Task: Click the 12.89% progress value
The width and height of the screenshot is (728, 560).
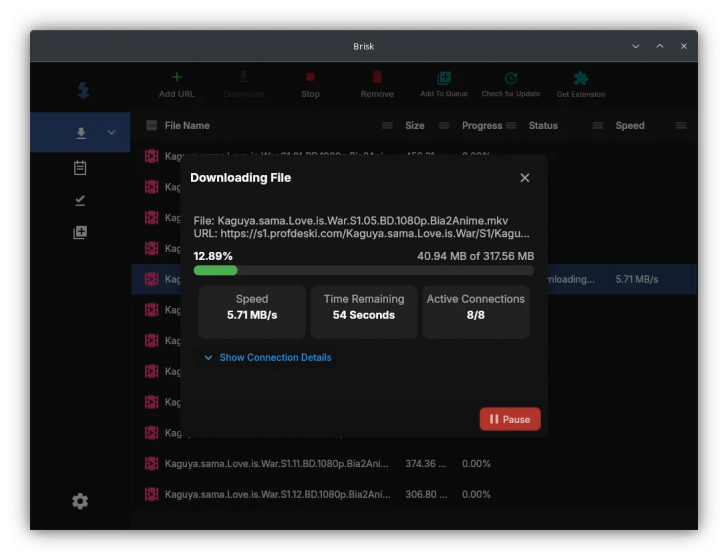Action: click(213, 256)
